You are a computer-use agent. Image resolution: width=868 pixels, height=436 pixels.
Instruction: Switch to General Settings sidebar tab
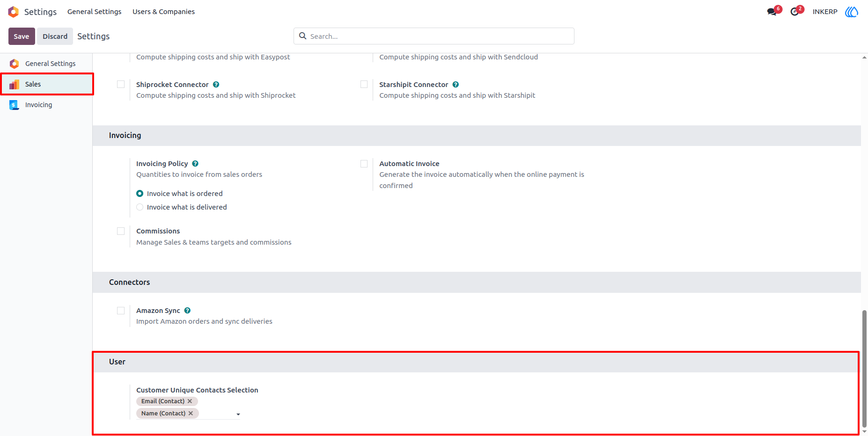coord(46,64)
